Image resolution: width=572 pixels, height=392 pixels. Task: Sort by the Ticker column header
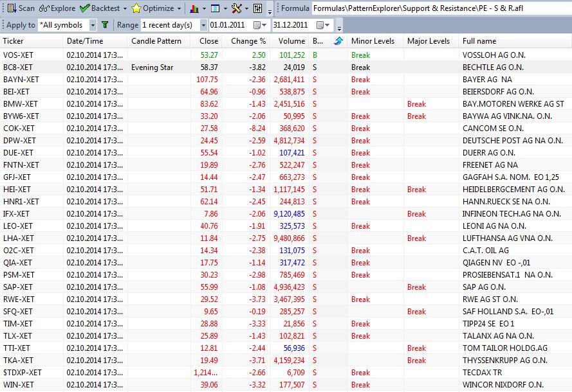point(32,40)
